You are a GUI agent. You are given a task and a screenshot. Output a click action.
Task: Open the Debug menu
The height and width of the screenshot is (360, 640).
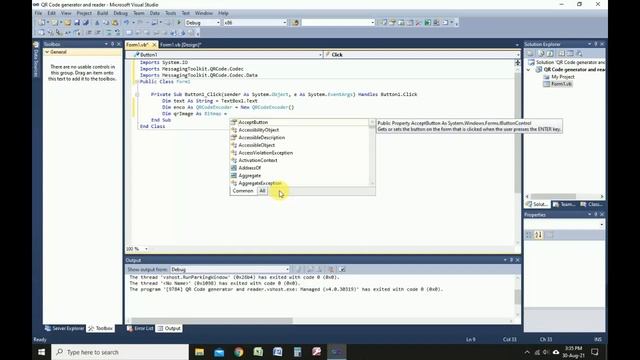[x=120, y=13]
